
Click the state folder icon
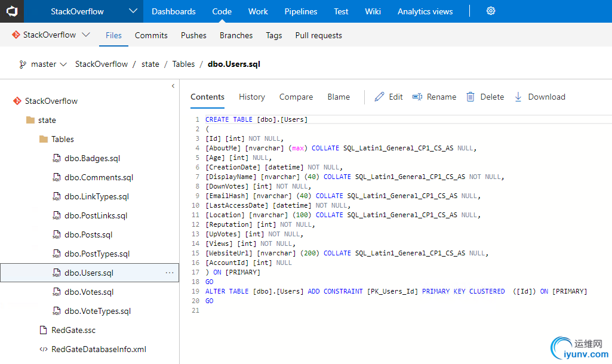(30, 120)
